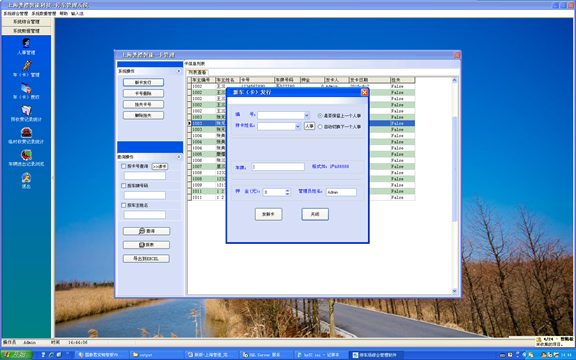Switch to the 列表查看 tab

coord(197,72)
